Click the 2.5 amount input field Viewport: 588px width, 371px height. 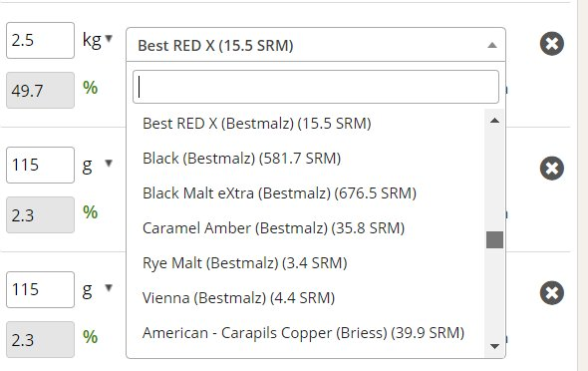pos(40,40)
